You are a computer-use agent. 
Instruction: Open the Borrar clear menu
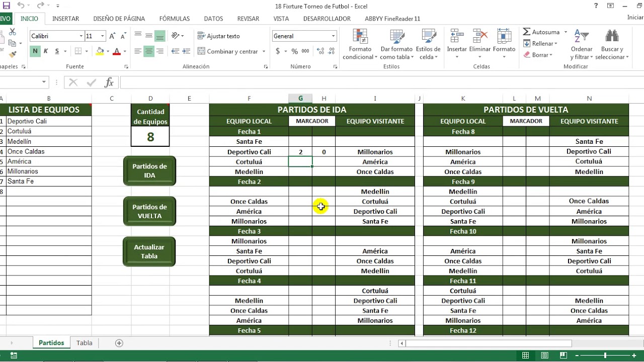coord(538,55)
